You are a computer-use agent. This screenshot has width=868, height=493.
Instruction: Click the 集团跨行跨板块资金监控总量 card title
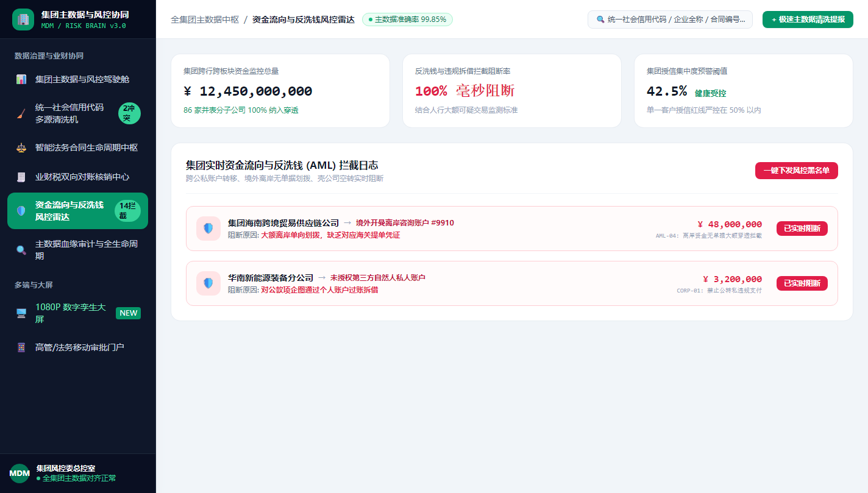click(x=231, y=71)
